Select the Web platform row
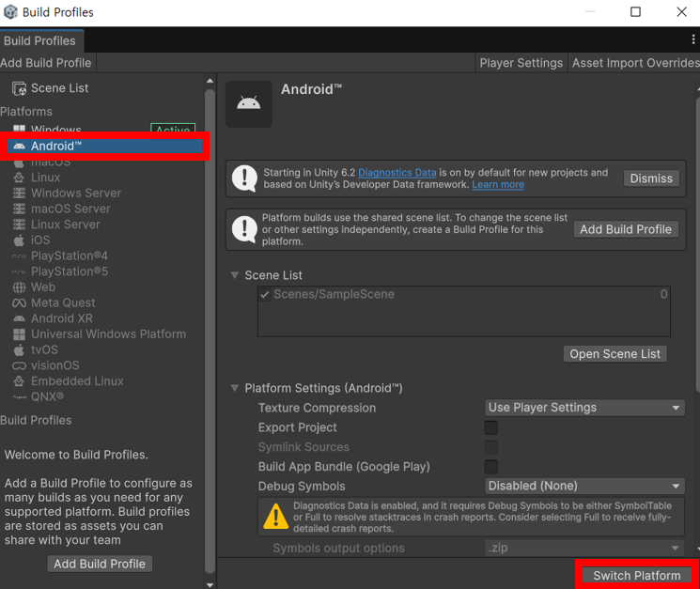Screen dimensions: 700x589 pyautogui.click(x=102, y=287)
